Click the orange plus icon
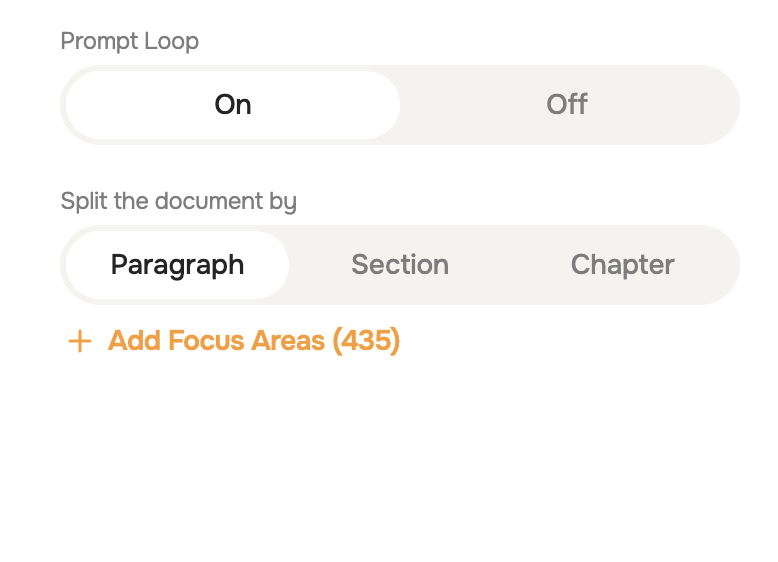778x562 pixels. pos(79,342)
